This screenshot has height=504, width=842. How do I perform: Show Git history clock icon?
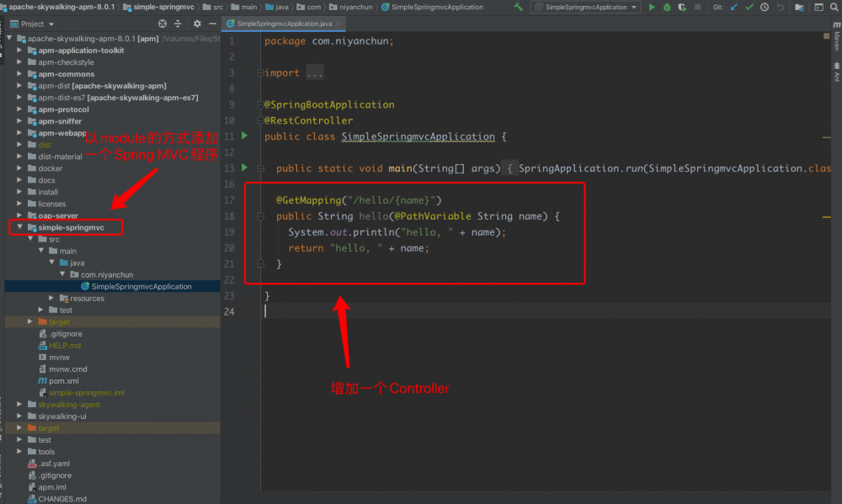pyautogui.click(x=764, y=8)
